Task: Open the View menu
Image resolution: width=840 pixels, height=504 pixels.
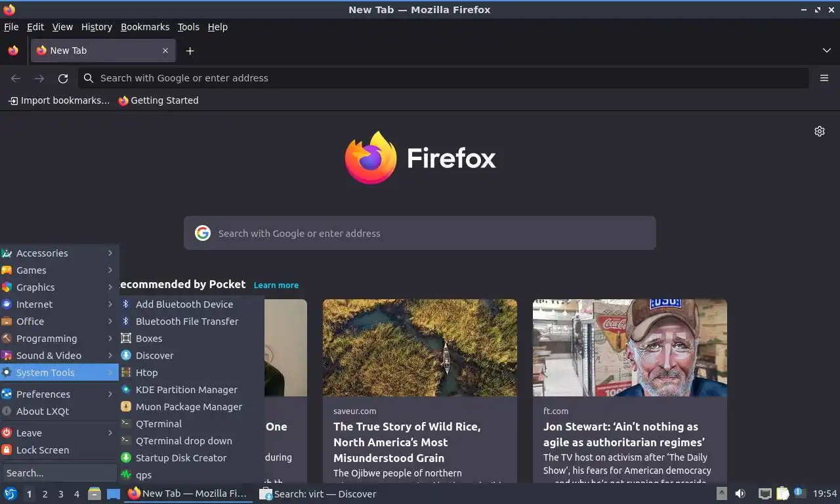Action: (x=62, y=27)
